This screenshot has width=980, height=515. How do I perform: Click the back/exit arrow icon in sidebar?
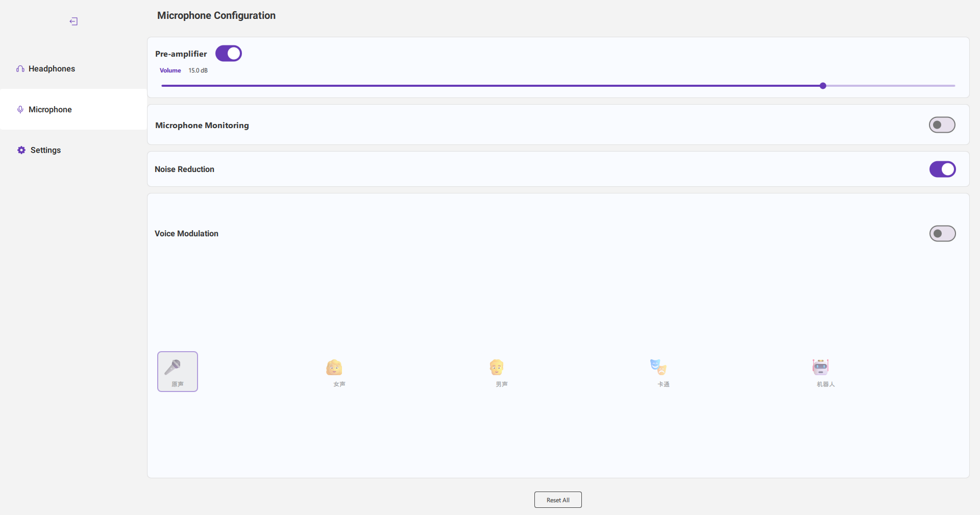click(73, 21)
